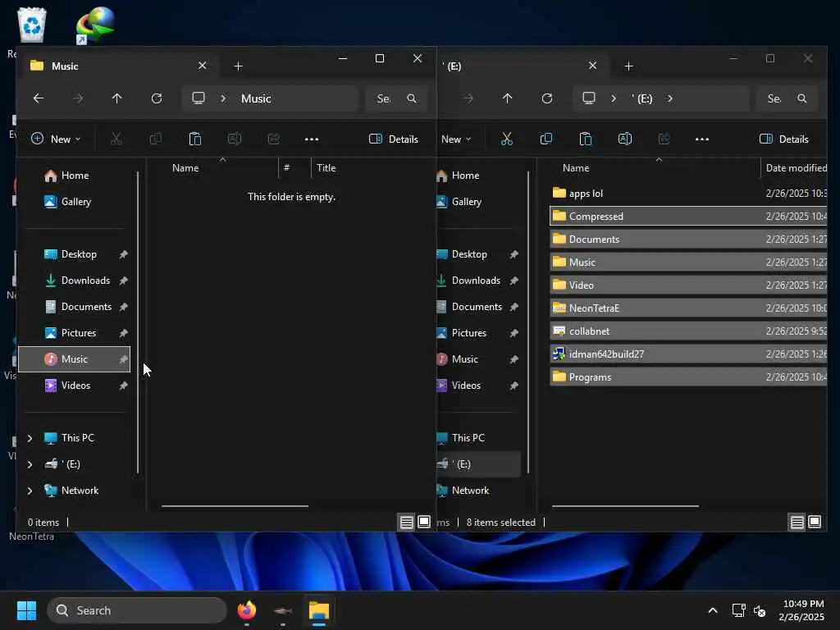This screenshot has width=840, height=630.
Task: Open See more menu in Music window
Action: coord(311,139)
